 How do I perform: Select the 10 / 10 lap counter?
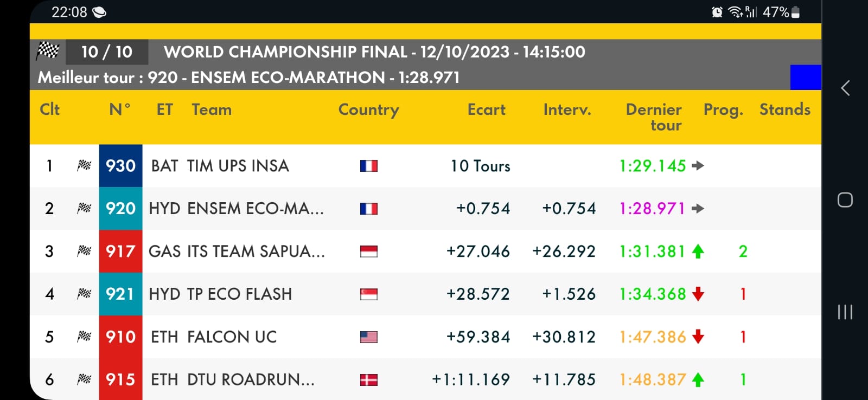point(107,52)
